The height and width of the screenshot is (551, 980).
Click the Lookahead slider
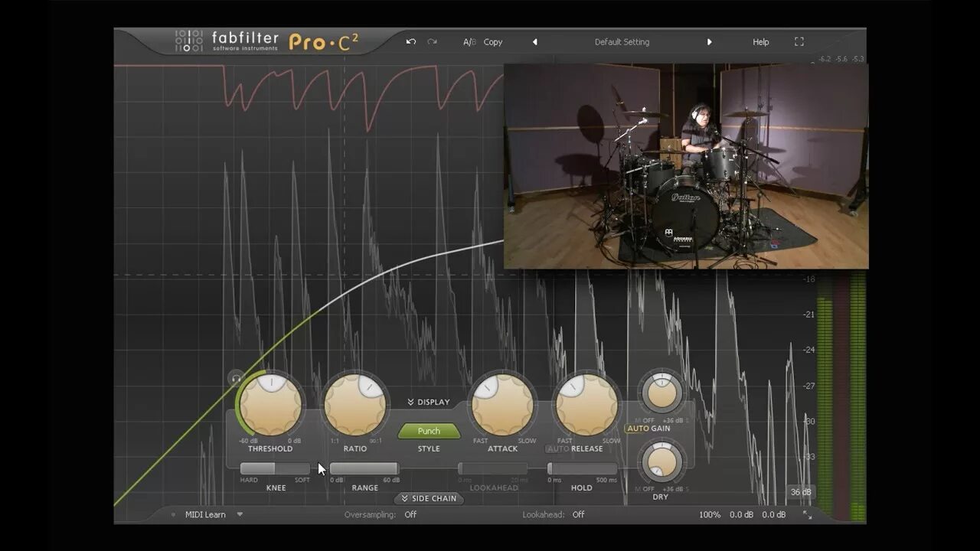tap(492, 468)
